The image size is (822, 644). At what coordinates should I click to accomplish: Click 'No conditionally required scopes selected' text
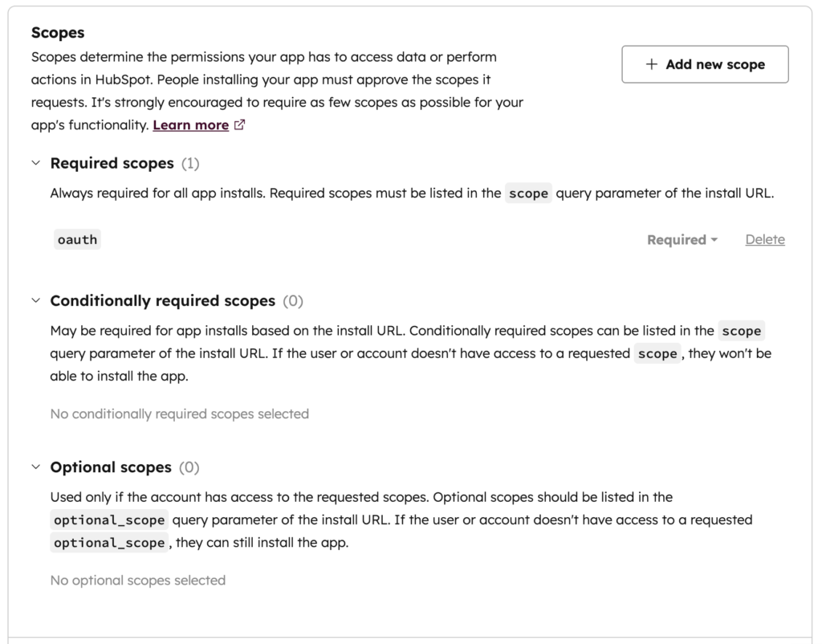click(x=179, y=414)
